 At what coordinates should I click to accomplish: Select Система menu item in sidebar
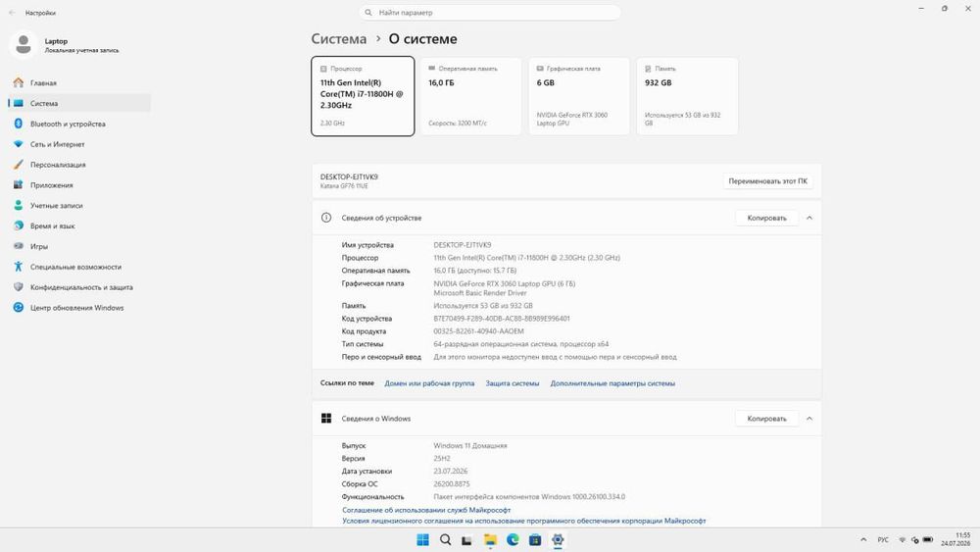point(79,103)
